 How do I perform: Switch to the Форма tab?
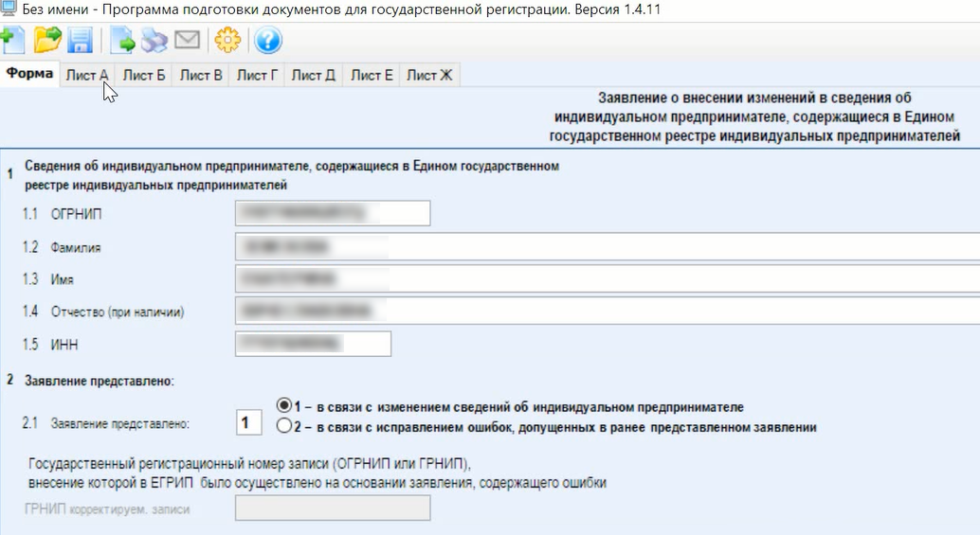pyautogui.click(x=29, y=74)
